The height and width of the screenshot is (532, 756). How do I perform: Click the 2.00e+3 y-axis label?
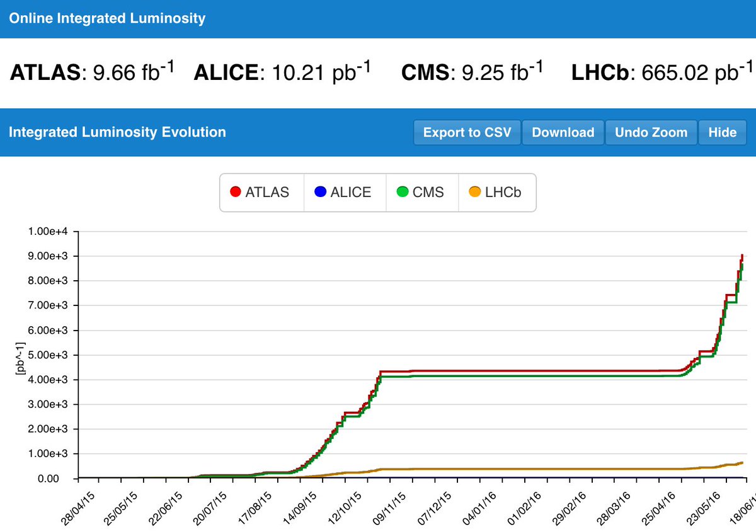pos(47,429)
